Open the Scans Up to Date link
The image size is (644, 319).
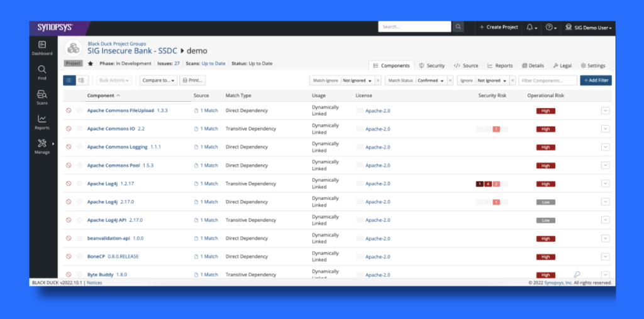pos(214,63)
